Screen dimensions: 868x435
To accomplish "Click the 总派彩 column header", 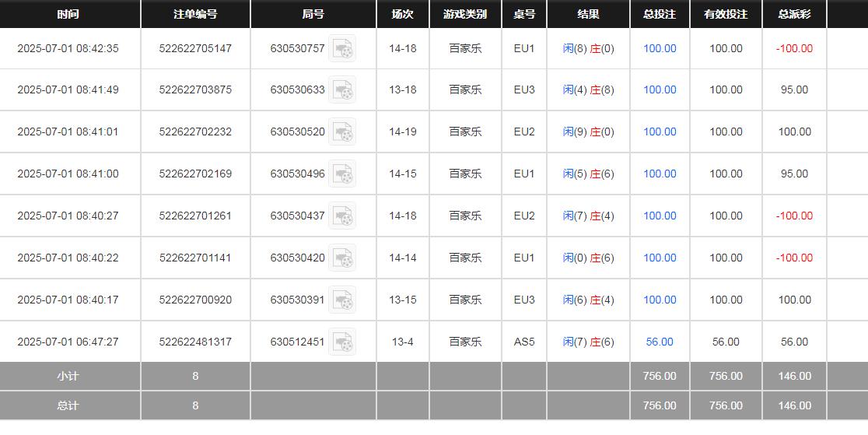I will 794,14.
